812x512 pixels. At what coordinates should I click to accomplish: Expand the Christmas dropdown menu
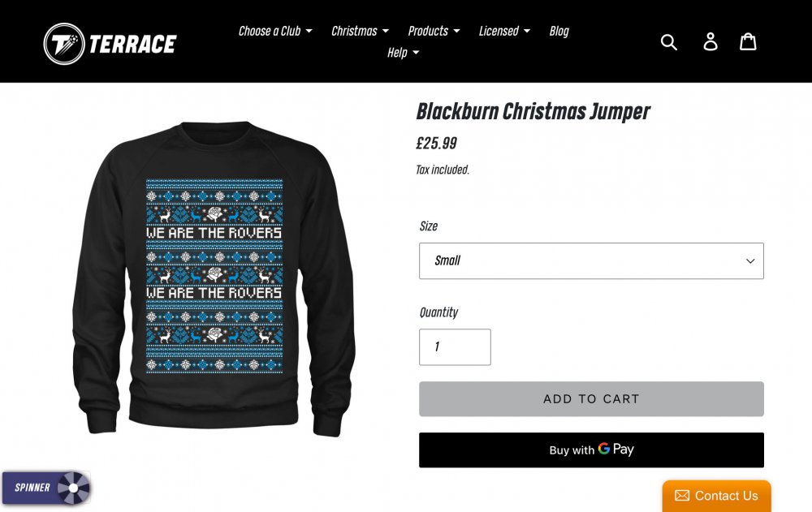360,31
